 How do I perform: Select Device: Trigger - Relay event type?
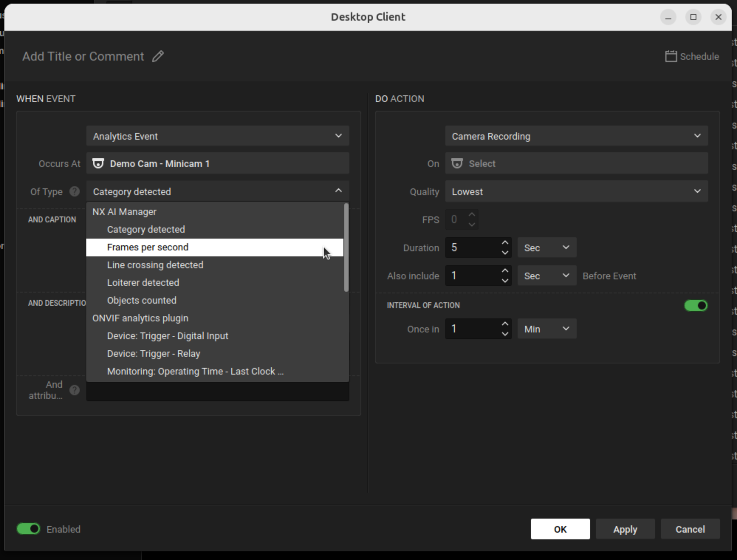pyautogui.click(x=154, y=354)
